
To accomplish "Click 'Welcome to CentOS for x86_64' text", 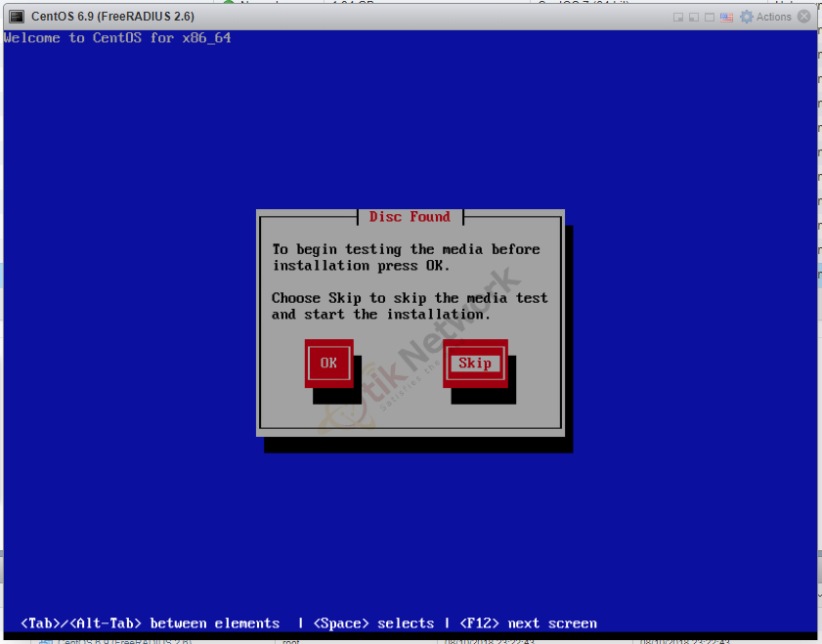I will tap(117, 38).
